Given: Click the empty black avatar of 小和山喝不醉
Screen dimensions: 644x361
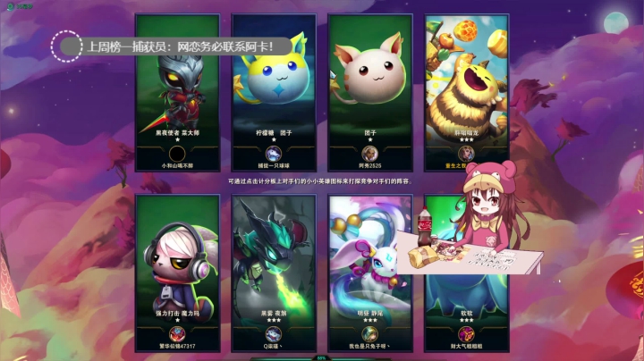Looking at the screenshot, I should coord(177,155).
